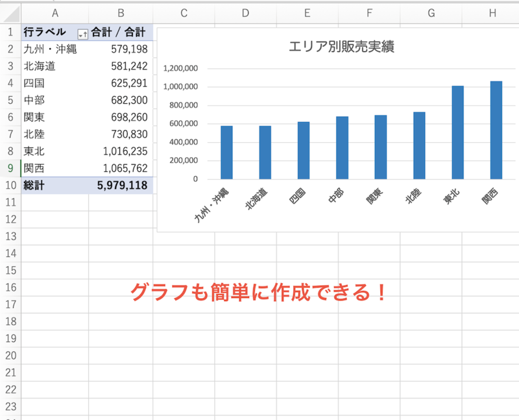Image resolution: width=519 pixels, height=420 pixels.
Task: Click the 1,200,000 axis label
Action: pos(180,69)
